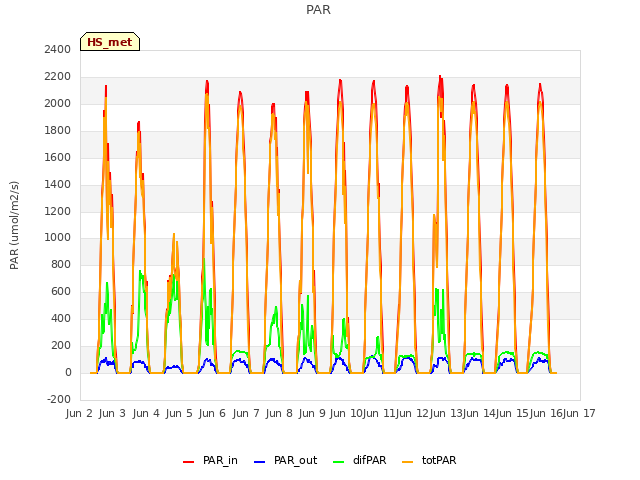Click the Jun 2 x-axis label
Viewport: 640px width, 480px height.
click(x=79, y=413)
